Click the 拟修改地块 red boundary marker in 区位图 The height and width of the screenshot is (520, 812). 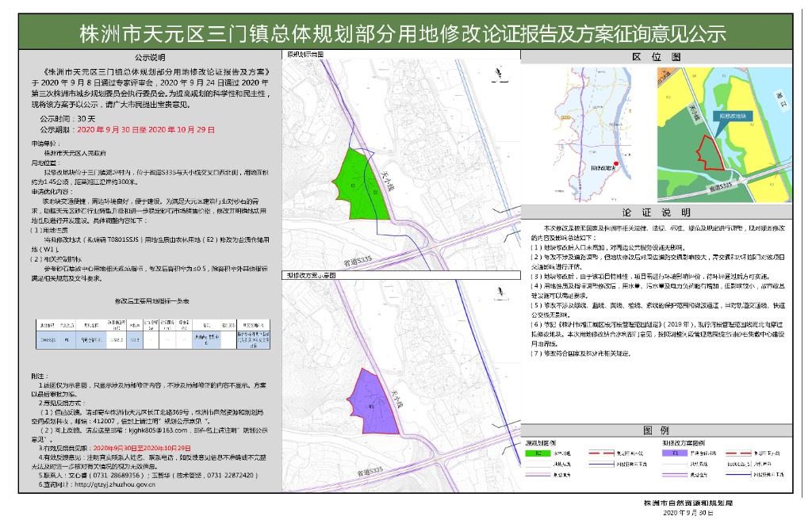[x=713, y=153]
